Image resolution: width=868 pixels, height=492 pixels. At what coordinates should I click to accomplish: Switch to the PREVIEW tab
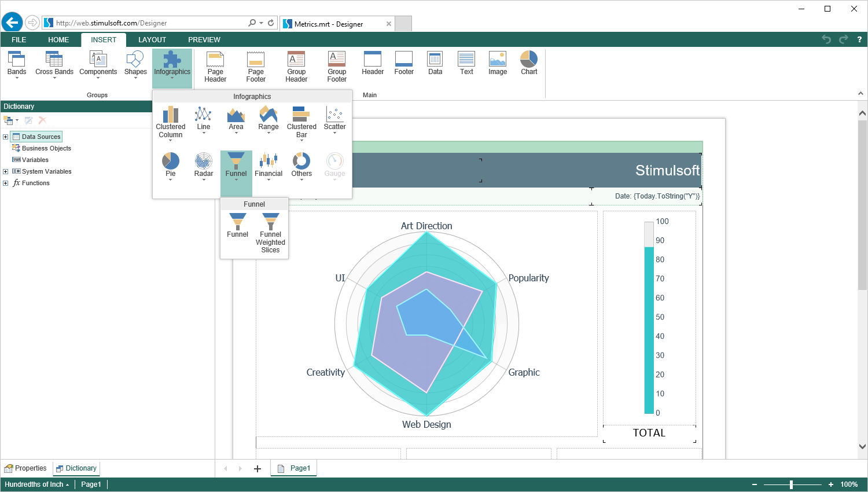click(204, 40)
